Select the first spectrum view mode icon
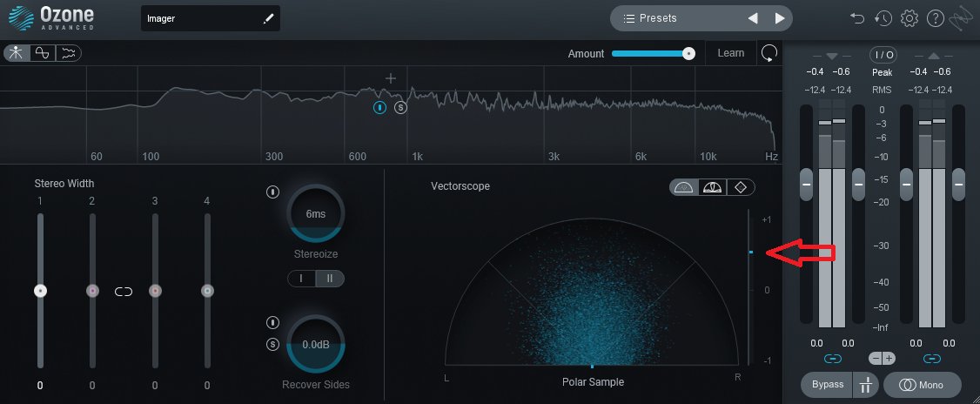 17,53
